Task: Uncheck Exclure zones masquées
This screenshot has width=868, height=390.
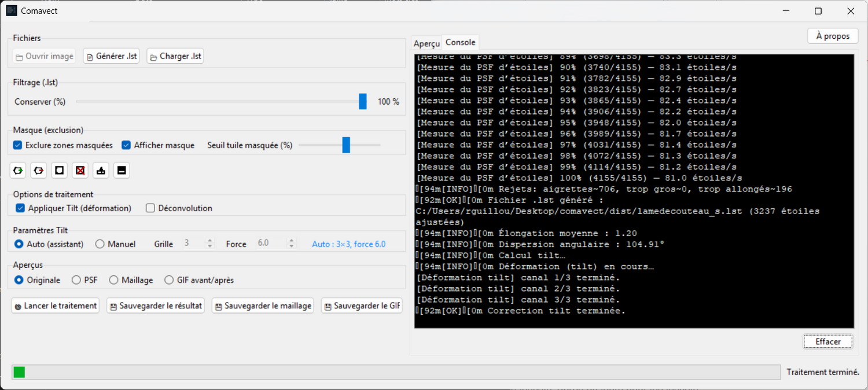Action: [x=18, y=145]
